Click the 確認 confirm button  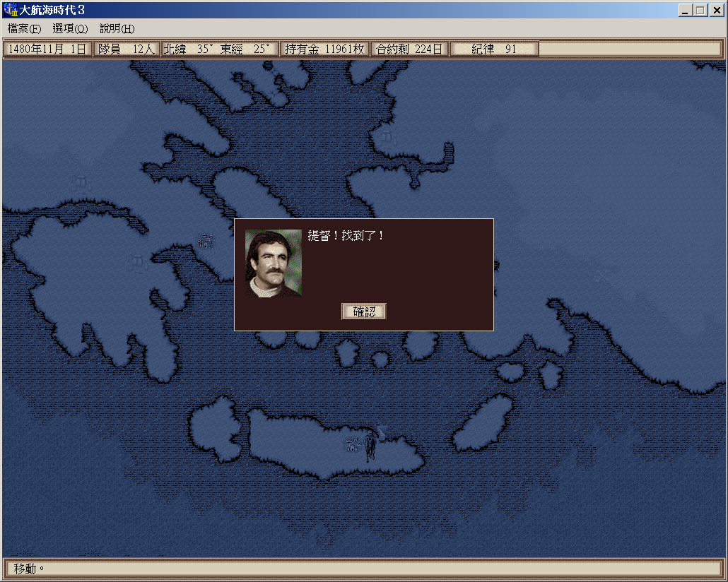[363, 311]
